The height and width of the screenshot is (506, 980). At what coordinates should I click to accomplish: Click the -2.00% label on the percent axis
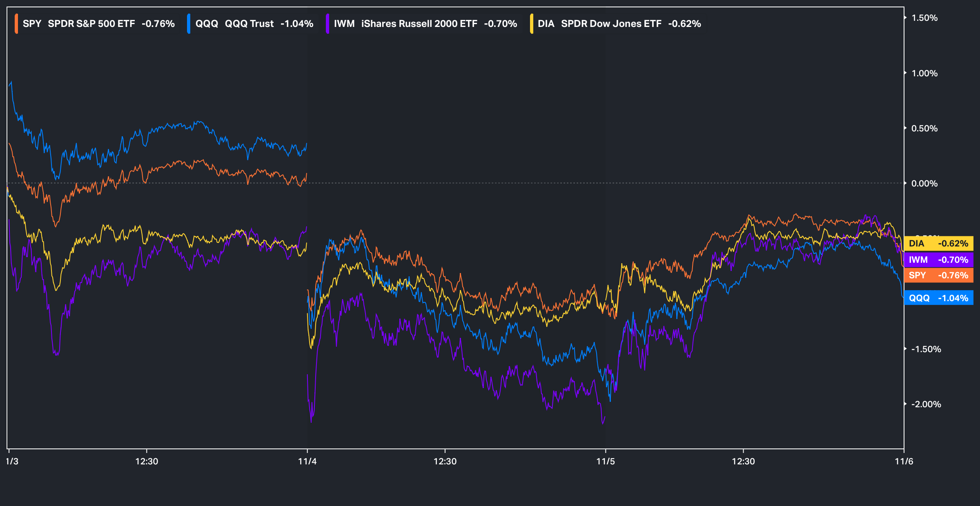[x=926, y=404]
